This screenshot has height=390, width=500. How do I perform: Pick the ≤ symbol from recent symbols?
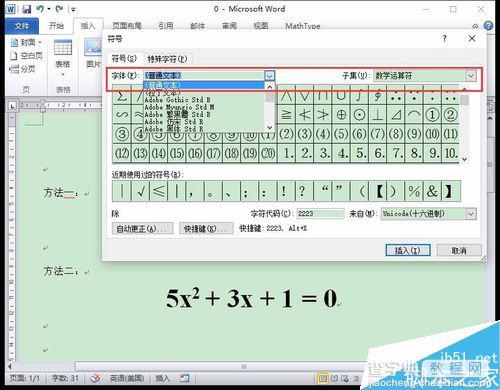click(x=159, y=191)
